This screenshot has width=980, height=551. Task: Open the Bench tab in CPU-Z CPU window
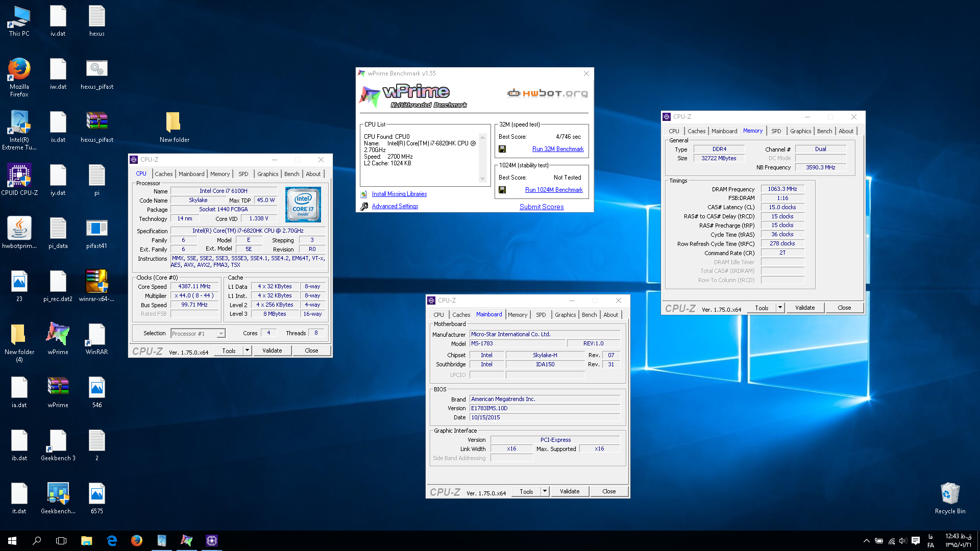tap(292, 174)
